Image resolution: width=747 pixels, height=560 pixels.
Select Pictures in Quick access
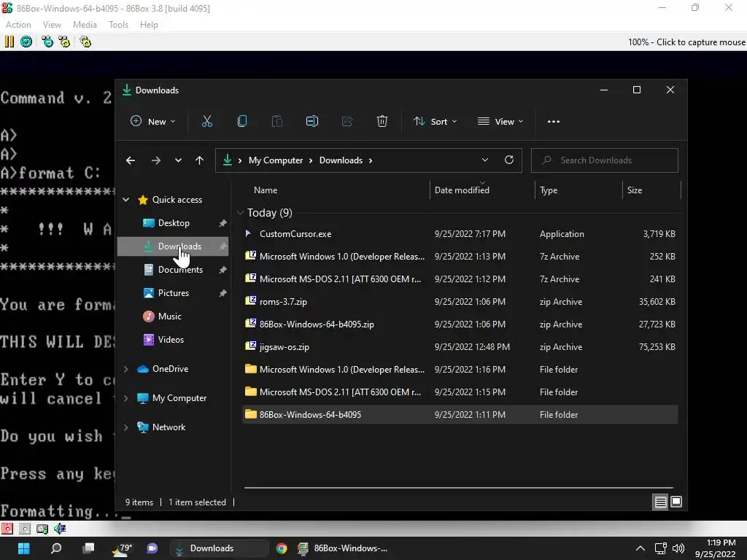pos(173,293)
